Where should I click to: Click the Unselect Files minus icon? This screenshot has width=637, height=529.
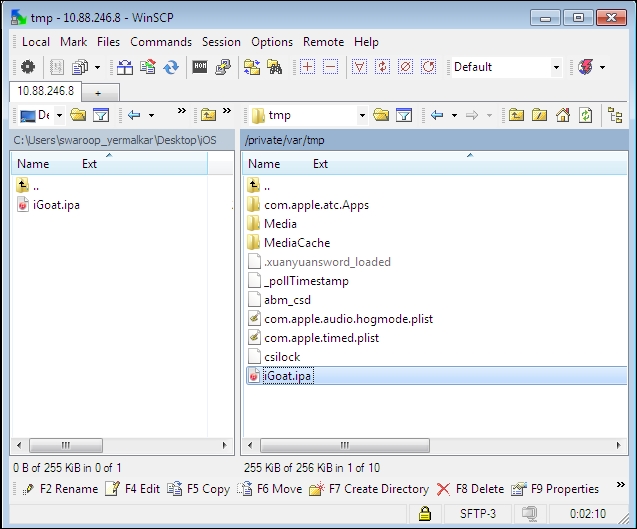tap(330, 67)
